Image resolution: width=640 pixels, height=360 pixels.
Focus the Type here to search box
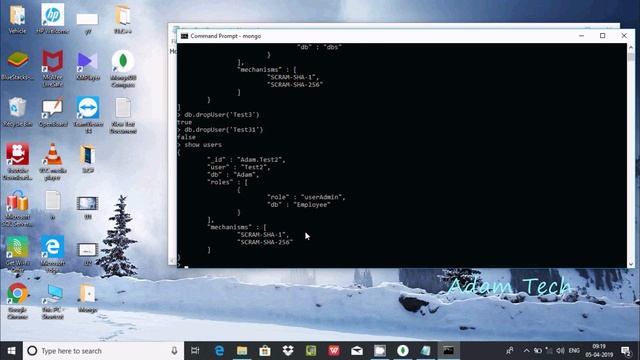(x=103, y=351)
